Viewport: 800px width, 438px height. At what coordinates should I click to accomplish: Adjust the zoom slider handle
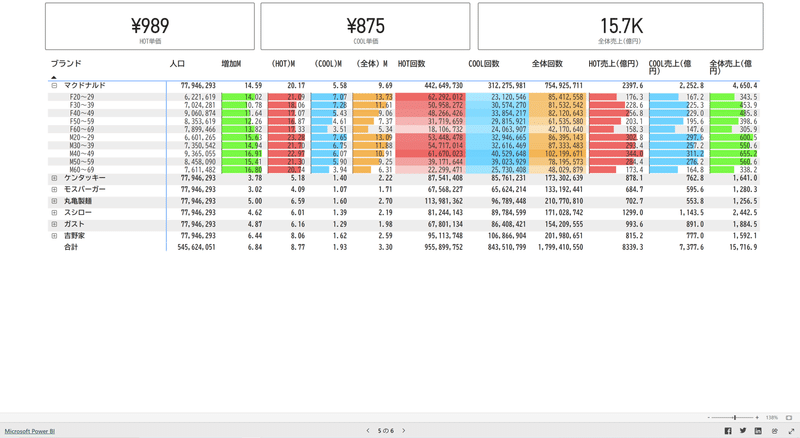[735, 418]
